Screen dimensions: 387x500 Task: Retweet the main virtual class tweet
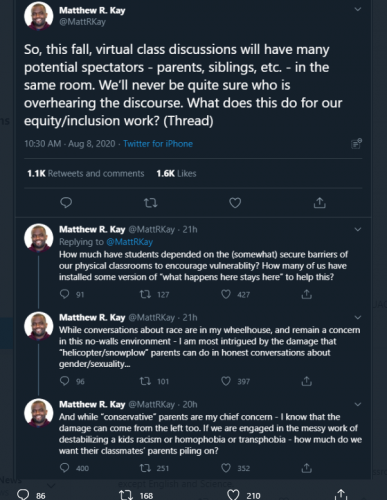151,203
